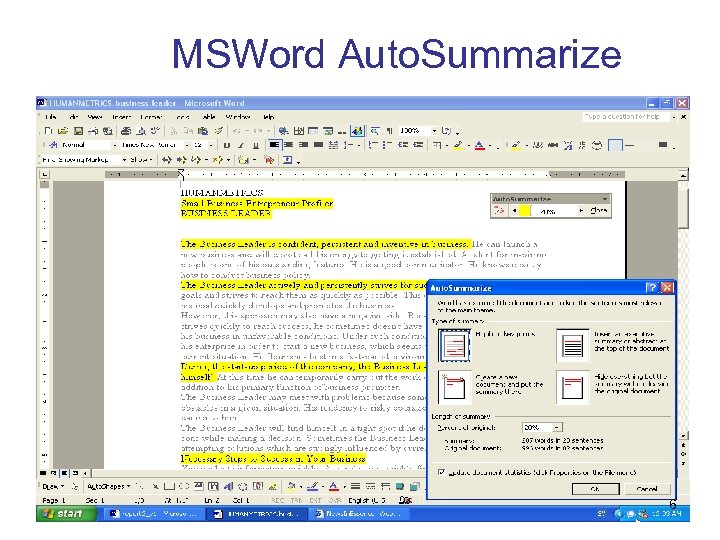
Task: Open the Window menu
Action: pyautogui.click(x=238, y=117)
